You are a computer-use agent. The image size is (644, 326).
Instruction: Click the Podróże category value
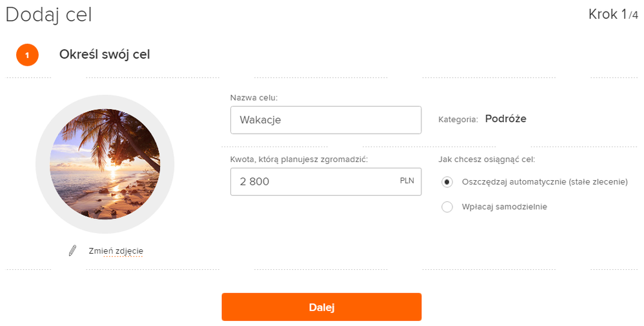point(506,119)
